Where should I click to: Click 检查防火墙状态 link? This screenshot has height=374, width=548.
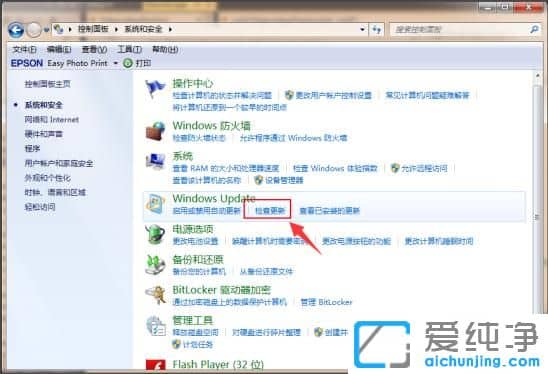tap(199, 138)
